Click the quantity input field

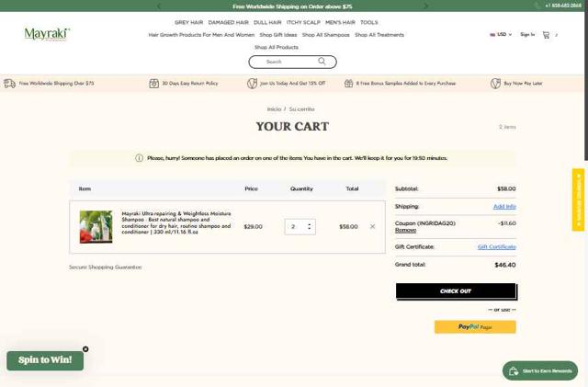tap(300, 227)
